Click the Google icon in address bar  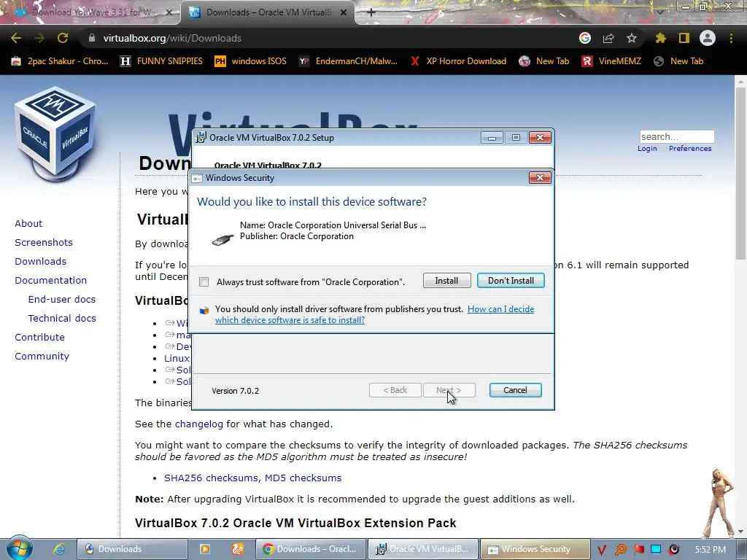585,38
